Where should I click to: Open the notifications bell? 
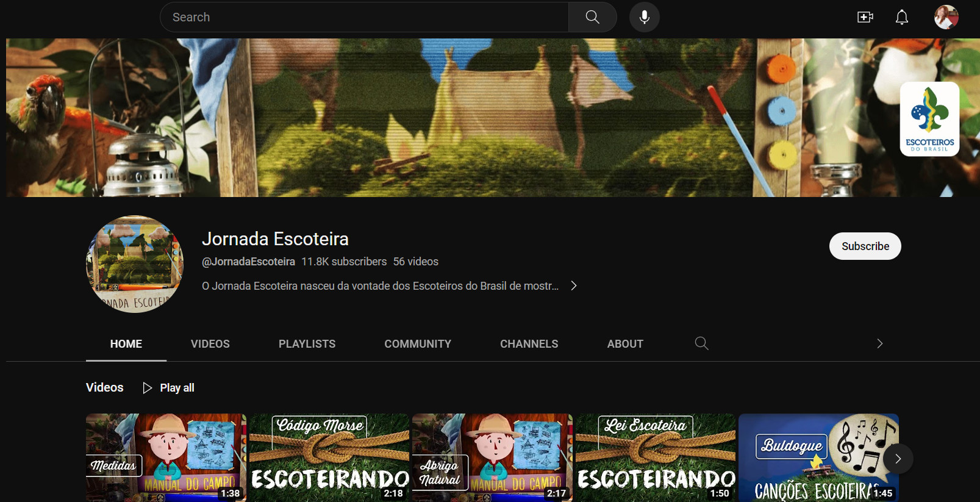901,17
